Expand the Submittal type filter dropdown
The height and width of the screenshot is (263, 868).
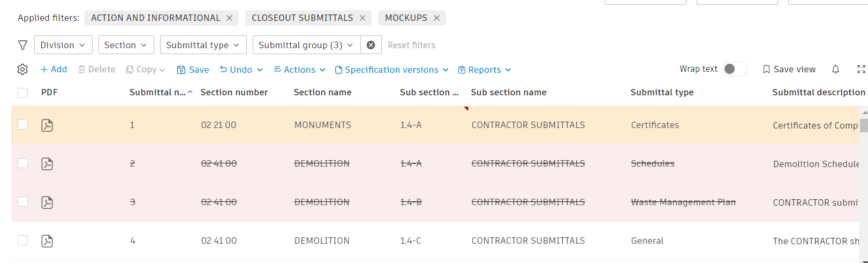pos(203,45)
